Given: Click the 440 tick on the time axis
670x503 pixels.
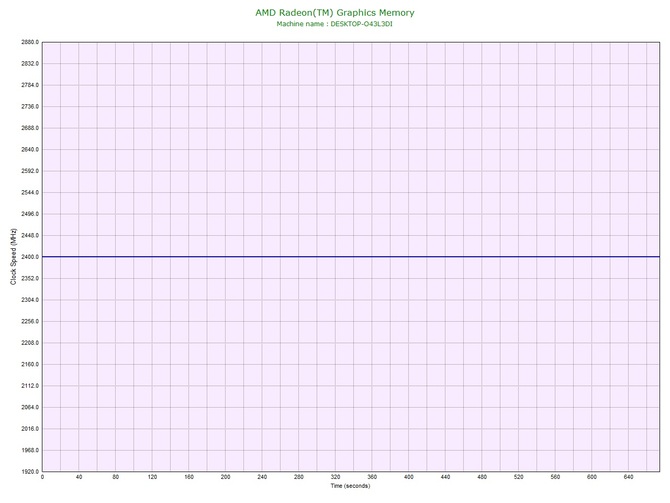Looking at the screenshot, I should coord(445,477).
